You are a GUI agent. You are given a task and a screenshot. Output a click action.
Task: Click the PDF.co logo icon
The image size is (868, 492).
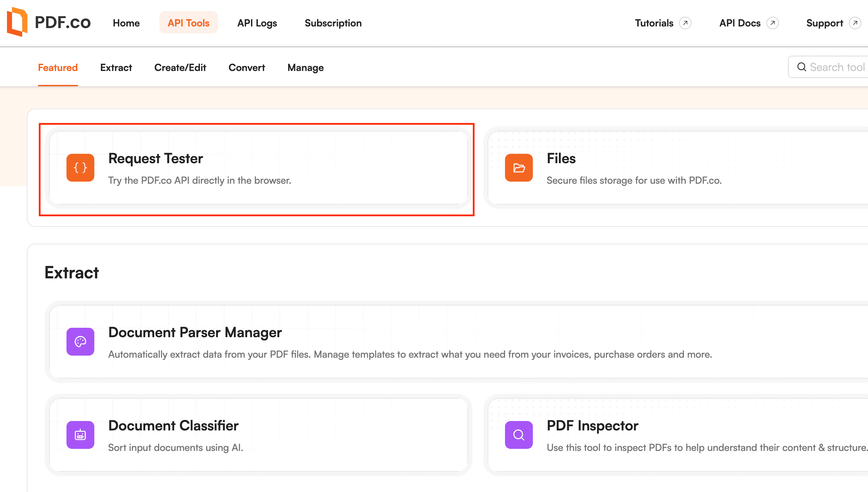tap(17, 22)
